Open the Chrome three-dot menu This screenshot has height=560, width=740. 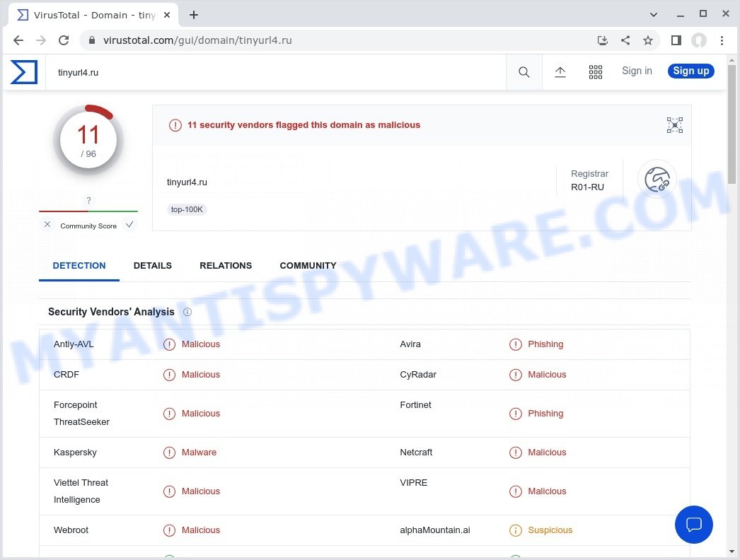coord(722,40)
